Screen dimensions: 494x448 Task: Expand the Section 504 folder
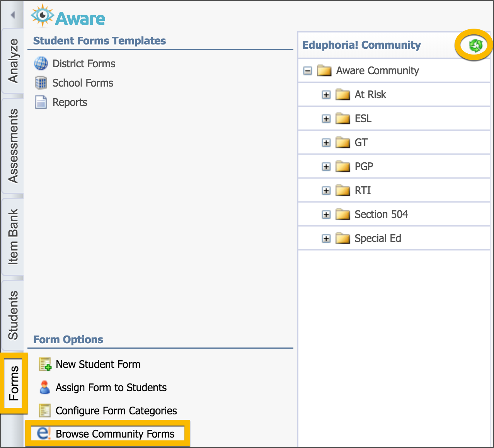click(x=326, y=215)
